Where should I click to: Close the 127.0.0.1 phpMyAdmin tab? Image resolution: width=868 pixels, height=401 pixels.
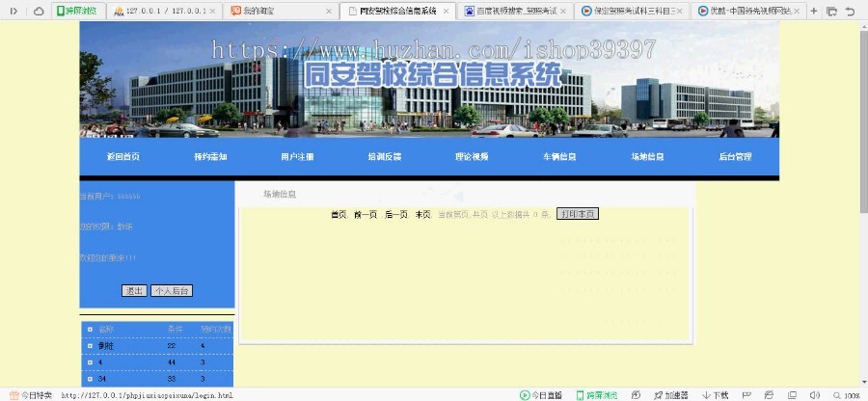212,11
